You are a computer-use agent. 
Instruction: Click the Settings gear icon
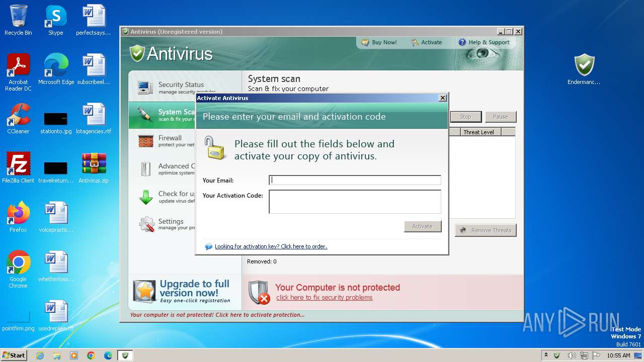[x=146, y=224]
